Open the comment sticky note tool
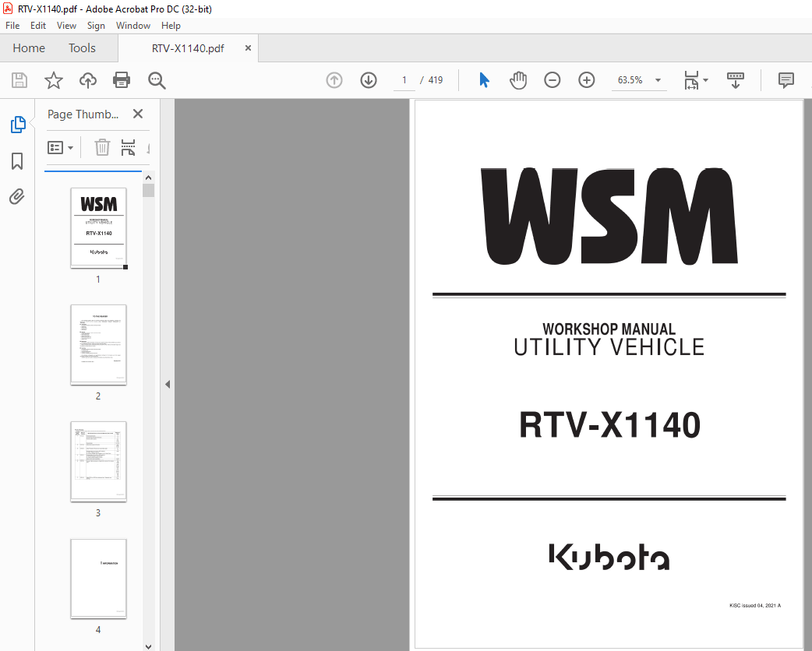Image resolution: width=812 pixels, height=651 pixels. [x=786, y=80]
